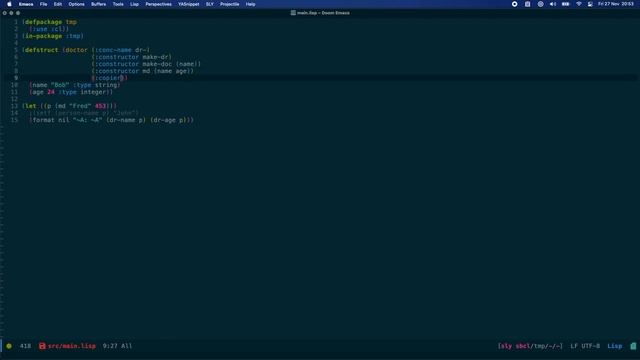Open the date and time Fri 27 Nov

tap(616, 4)
